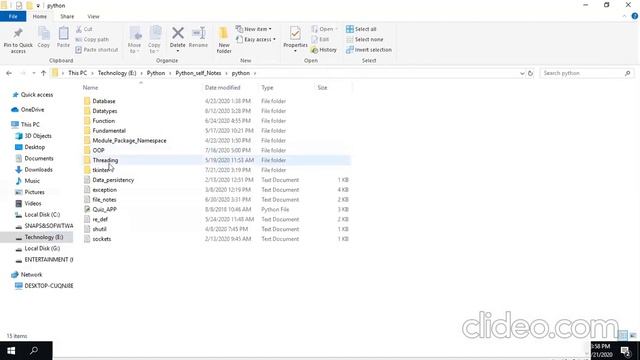Open the File tab
Image resolution: width=640 pixels, height=360 pixels.
tap(13, 16)
